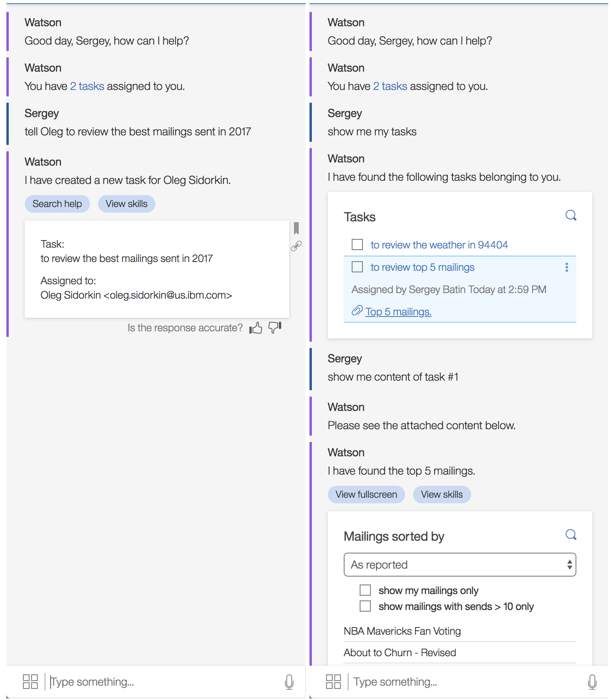
Task: Enable 'show my mailings only' checkbox
Action: 365,590
